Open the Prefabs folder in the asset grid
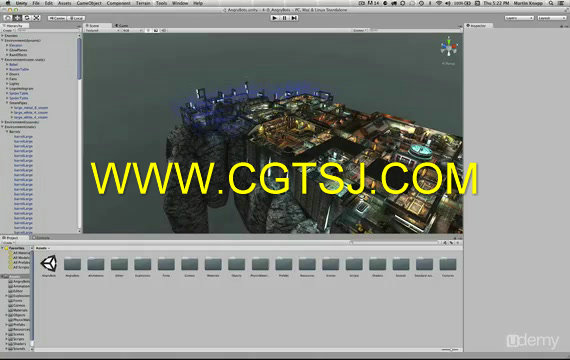 [x=284, y=266]
